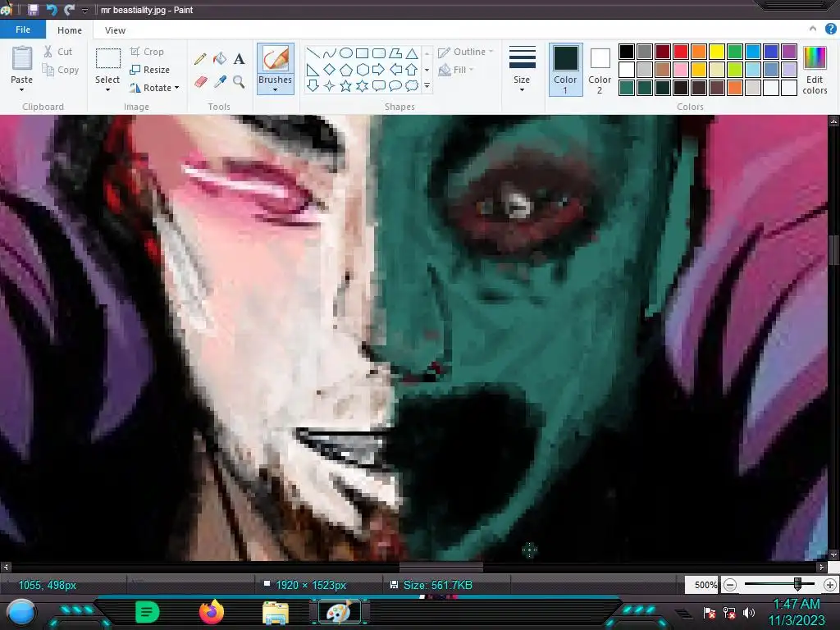Click the Cut button
The image size is (840, 630).
[x=58, y=52]
